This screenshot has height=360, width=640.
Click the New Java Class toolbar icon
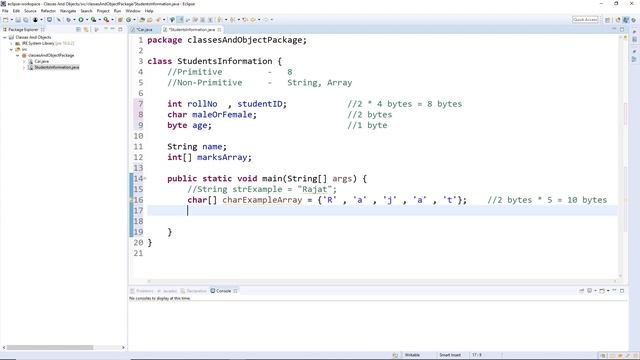(129, 20)
